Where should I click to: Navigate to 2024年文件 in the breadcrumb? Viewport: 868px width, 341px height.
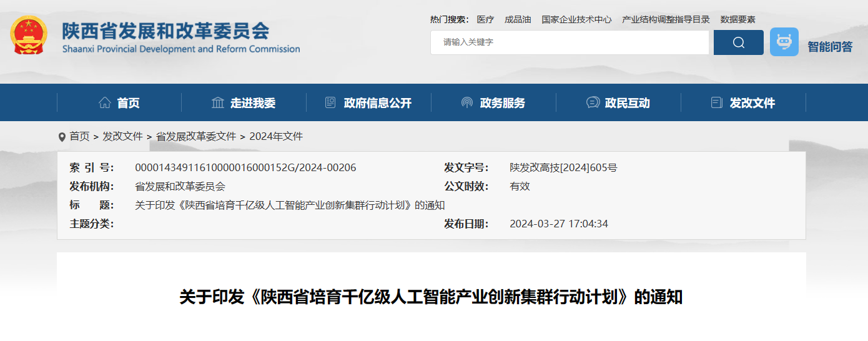(276, 136)
